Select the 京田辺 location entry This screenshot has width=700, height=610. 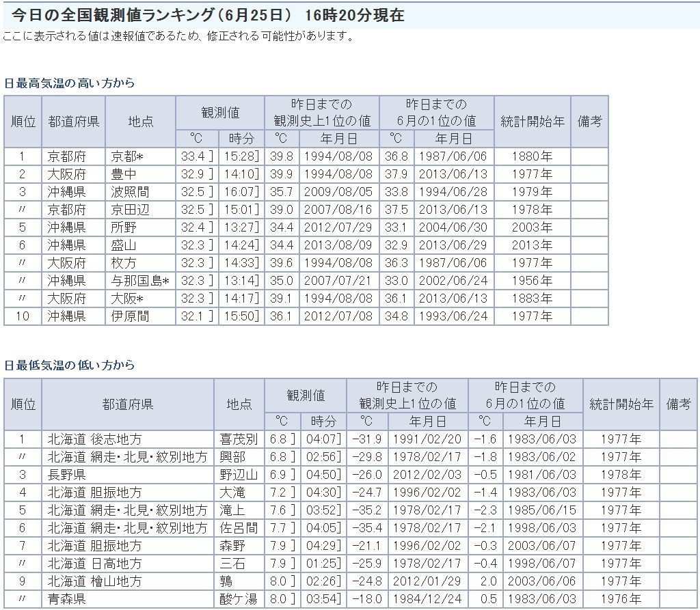[x=129, y=210]
